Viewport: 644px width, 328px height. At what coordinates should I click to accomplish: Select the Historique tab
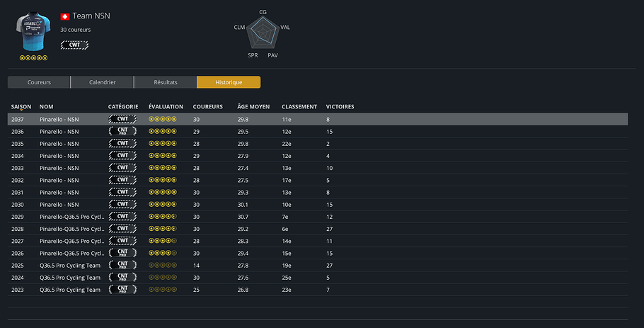point(229,82)
